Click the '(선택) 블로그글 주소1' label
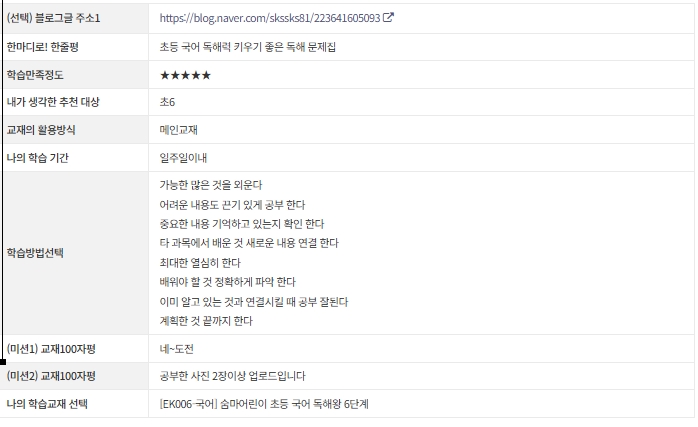Viewport: 698px width, 427px height. [53, 18]
